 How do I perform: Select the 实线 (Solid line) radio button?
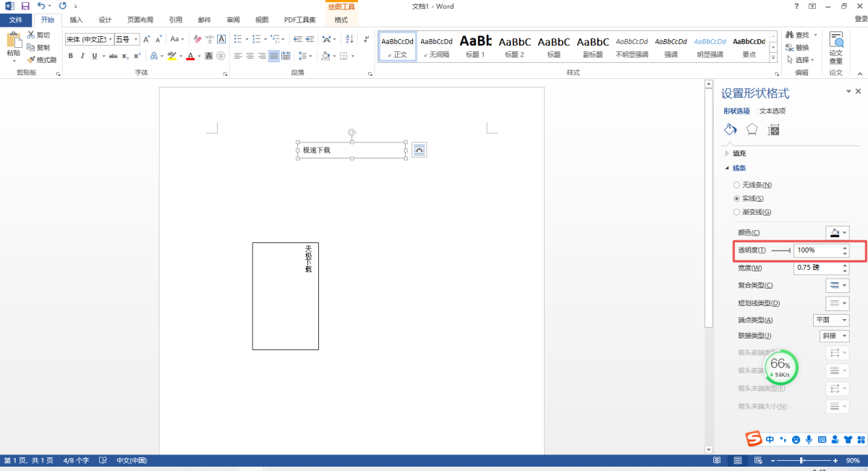737,198
